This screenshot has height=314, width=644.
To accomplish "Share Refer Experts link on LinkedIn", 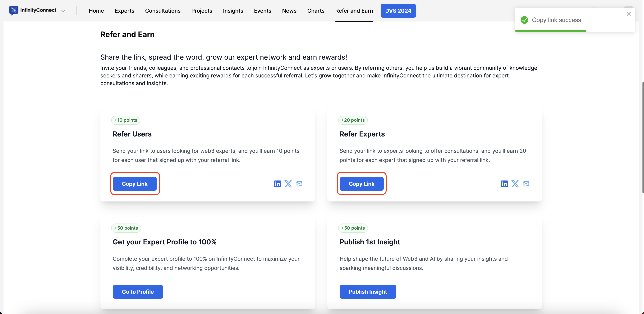I will tap(504, 184).
